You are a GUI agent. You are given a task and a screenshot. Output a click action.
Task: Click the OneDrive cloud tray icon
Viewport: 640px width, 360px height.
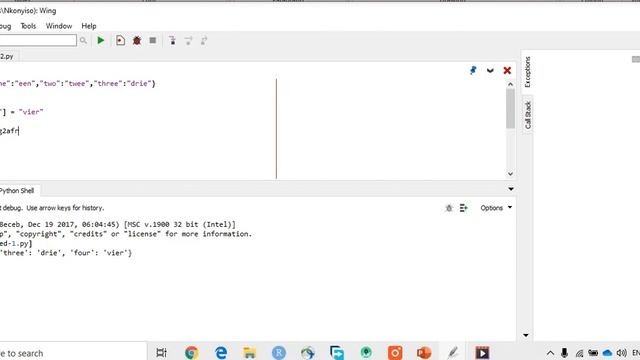click(x=607, y=353)
